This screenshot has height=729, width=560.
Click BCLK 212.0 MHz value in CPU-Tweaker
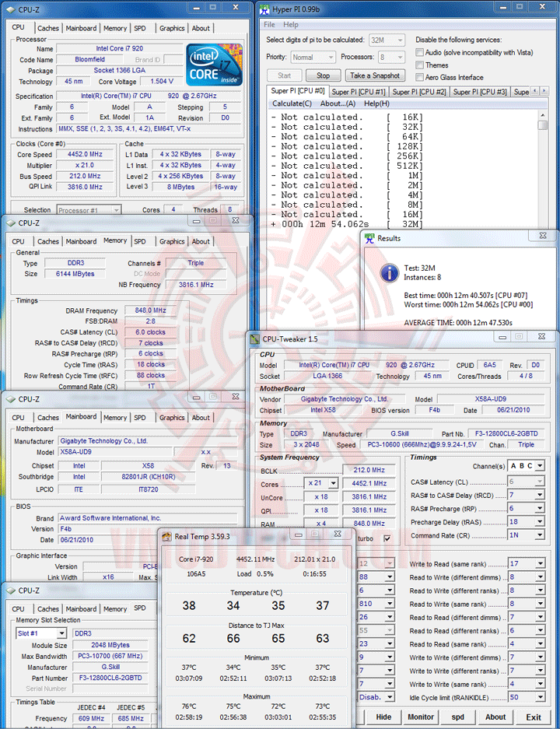click(x=369, y=470)
